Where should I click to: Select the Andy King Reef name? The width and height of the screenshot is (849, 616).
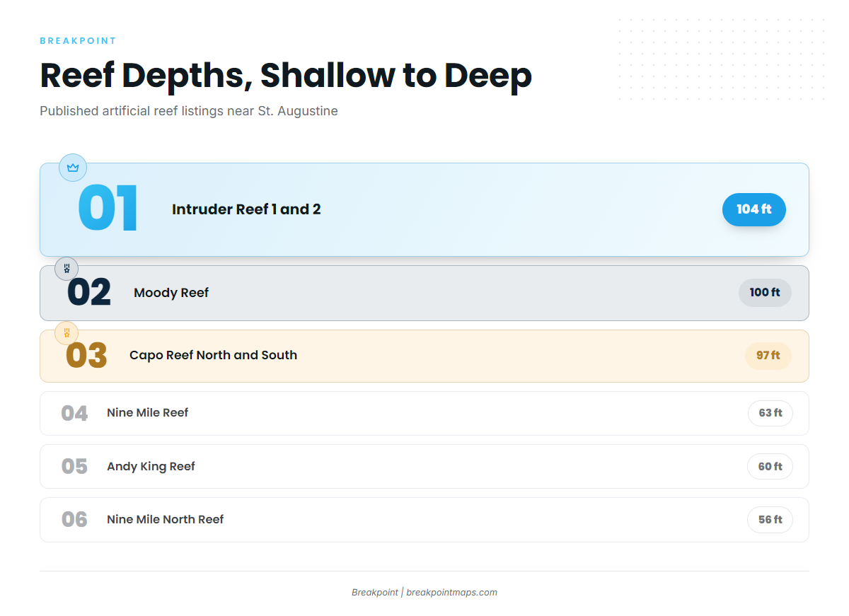click(x=151, y=467)
